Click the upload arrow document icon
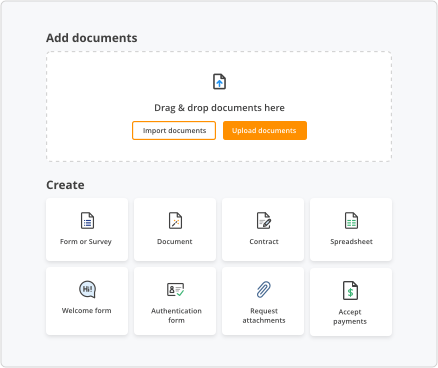This screenshot has width=438, height=368. [x=219, y=82]
